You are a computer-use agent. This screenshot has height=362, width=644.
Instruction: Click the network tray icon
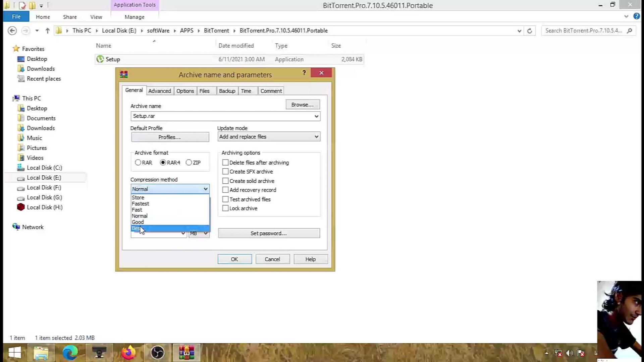(x=558, y=353)
